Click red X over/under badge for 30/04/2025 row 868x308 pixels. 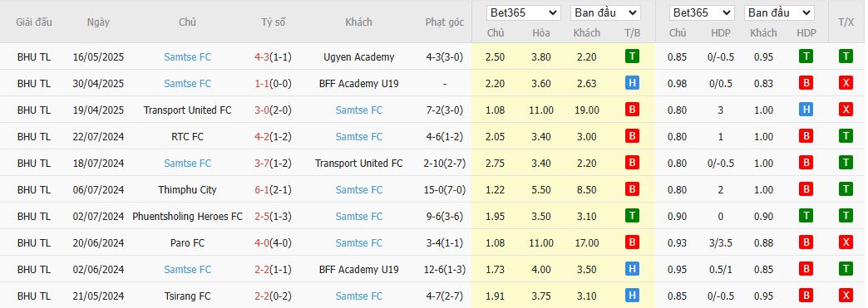(846, 83)
